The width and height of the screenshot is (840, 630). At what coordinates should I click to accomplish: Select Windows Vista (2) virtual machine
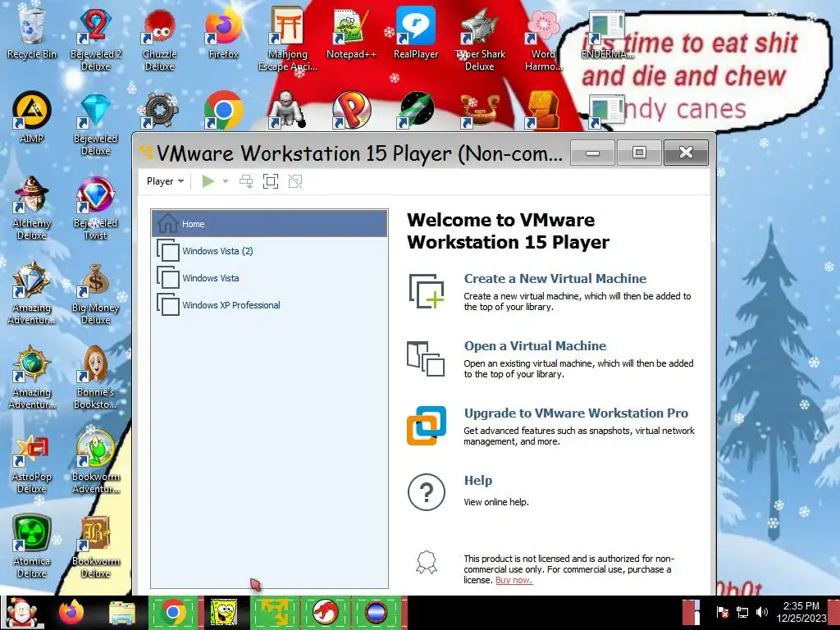(x=269, y=251)
